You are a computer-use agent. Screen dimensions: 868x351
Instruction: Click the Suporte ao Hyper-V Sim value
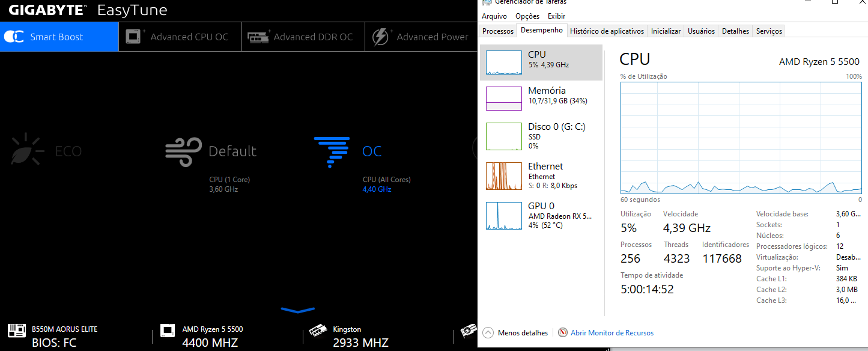click(x=842, y=268)
